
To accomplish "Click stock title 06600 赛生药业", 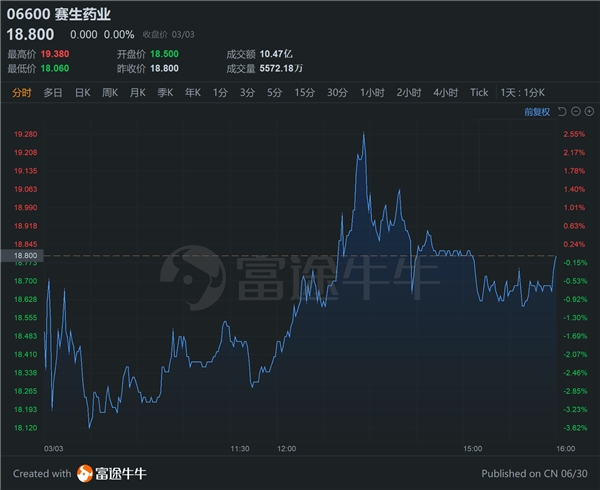I will (x=59, y=14).
